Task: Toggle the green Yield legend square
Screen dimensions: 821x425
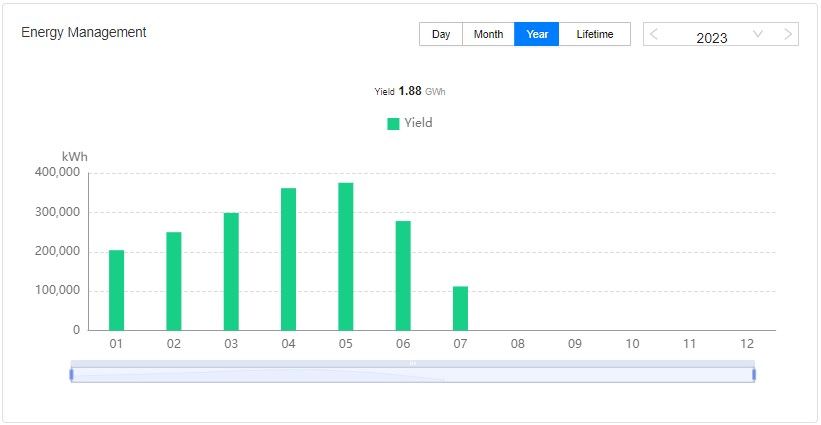Action: [393, 124]
